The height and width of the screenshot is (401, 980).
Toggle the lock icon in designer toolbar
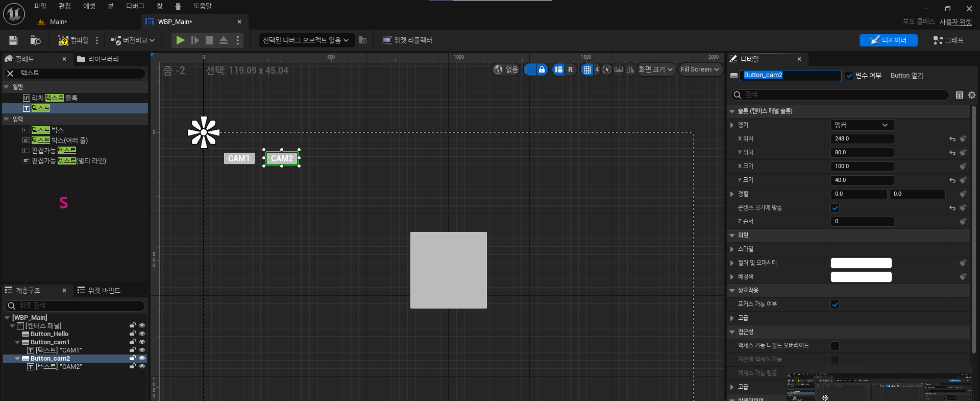(542, 69)
